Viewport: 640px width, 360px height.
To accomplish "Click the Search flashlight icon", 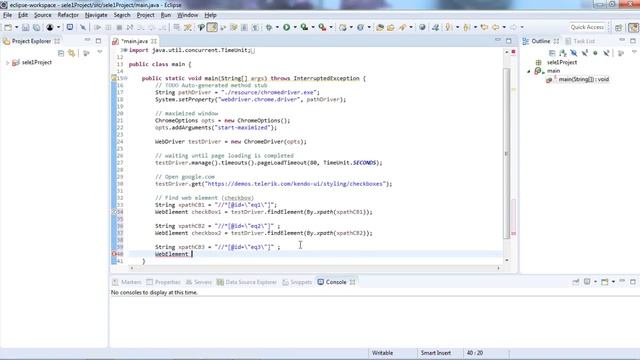I will pyautogui.click(x=403, y=27).
